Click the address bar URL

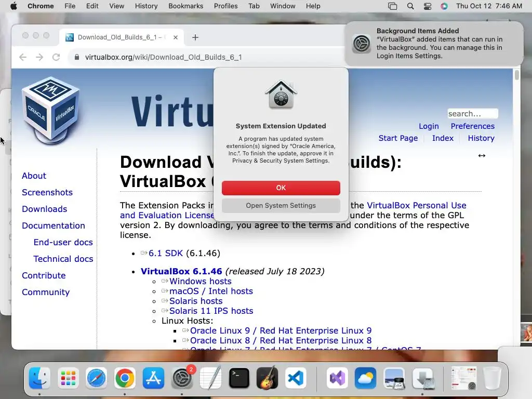(163, 57)
